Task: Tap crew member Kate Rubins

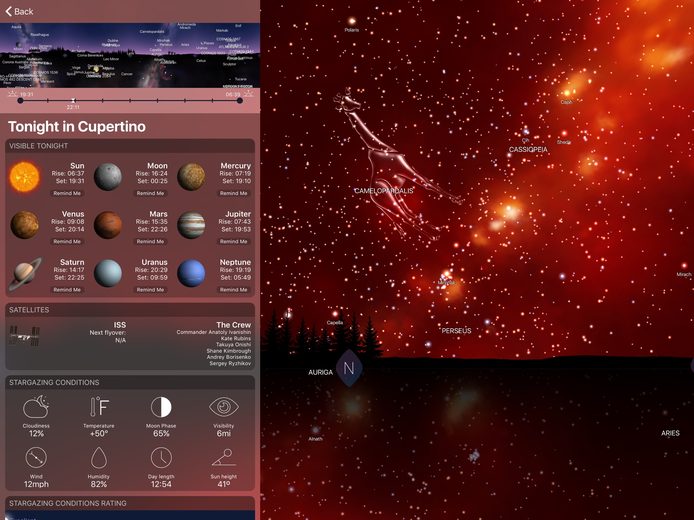Action: [236, 338]
